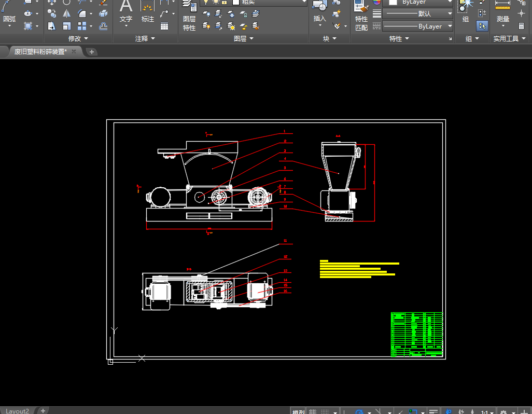Switch to the 废旧塑料粉碎装置 drawing tab

coord(40,51)
